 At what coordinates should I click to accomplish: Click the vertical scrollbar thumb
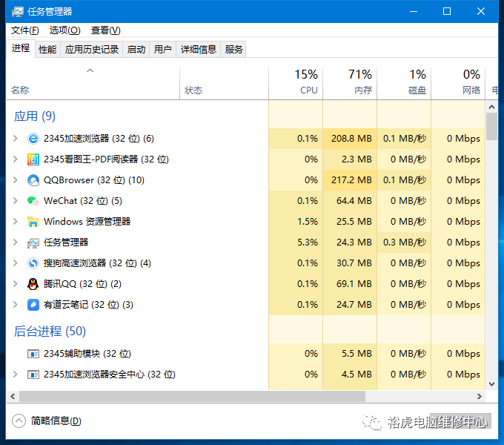pyautogui.click(x=492, y=126)
